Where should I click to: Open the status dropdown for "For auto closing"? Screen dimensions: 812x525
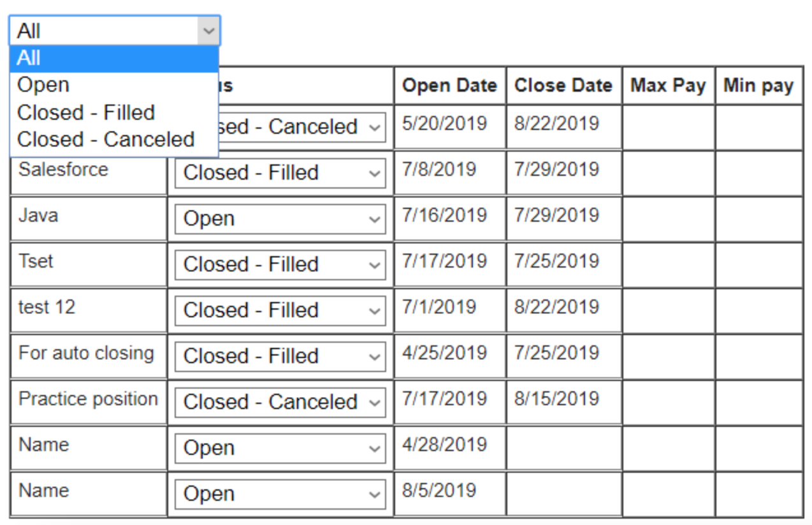(x=280, y=356)
